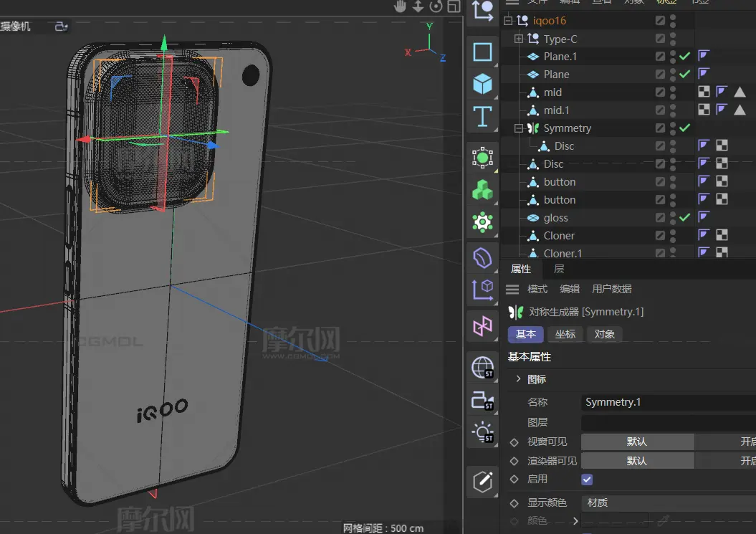
Task: Click the disabled 颜色 color swatch
Action: pyautogui.click(x=616, y=520)
